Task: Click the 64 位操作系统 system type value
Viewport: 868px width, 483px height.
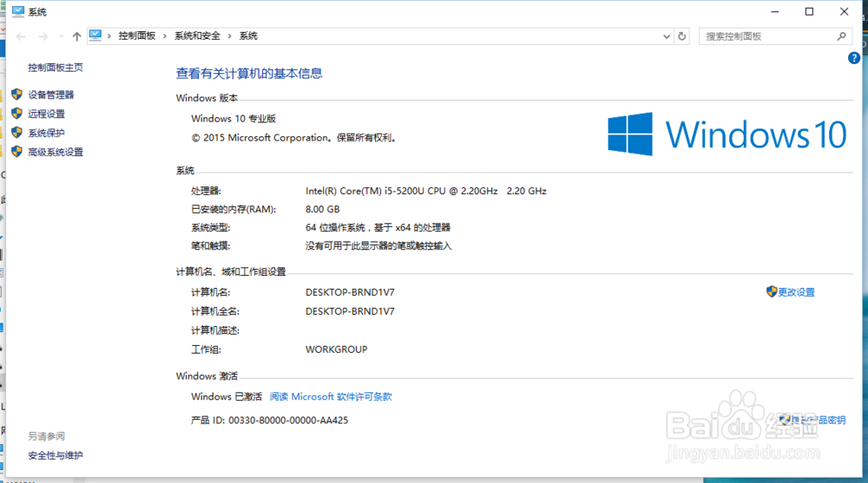Action: tap(378, 227)
